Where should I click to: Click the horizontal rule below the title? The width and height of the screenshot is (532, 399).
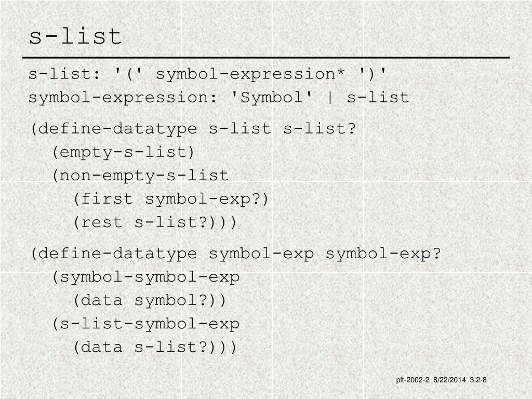[x=266, y=57]
